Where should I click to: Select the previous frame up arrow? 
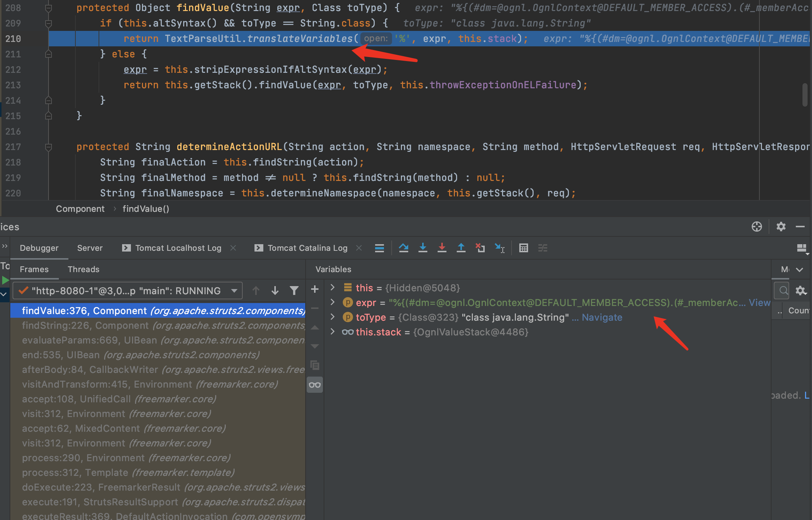256,291
